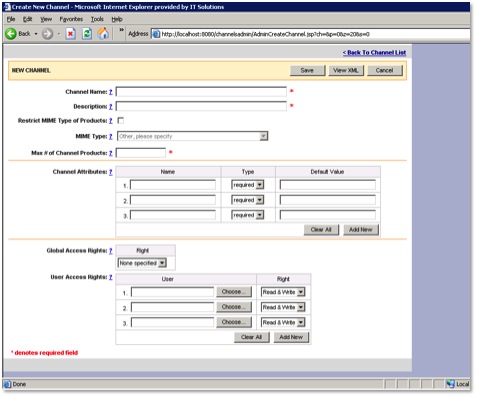This screenshot has height=397, width=477.
Task: Open the View menu
Action: 46,19
